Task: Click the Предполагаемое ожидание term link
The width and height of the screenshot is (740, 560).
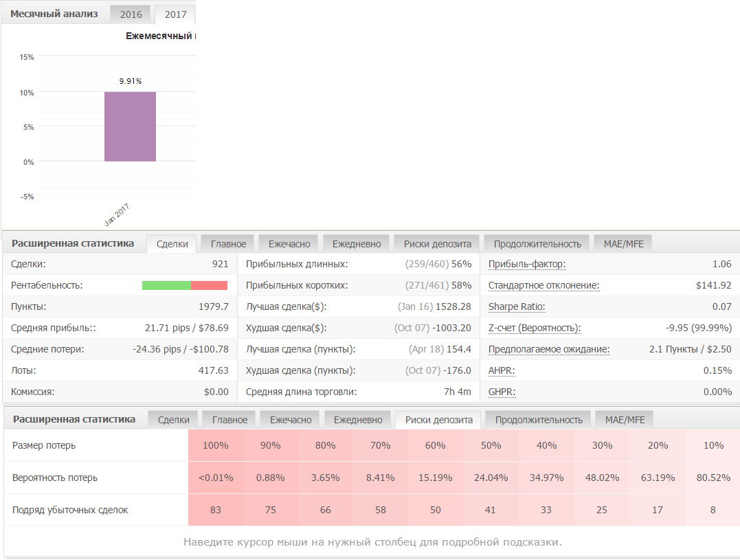Action: click(549, 349)
